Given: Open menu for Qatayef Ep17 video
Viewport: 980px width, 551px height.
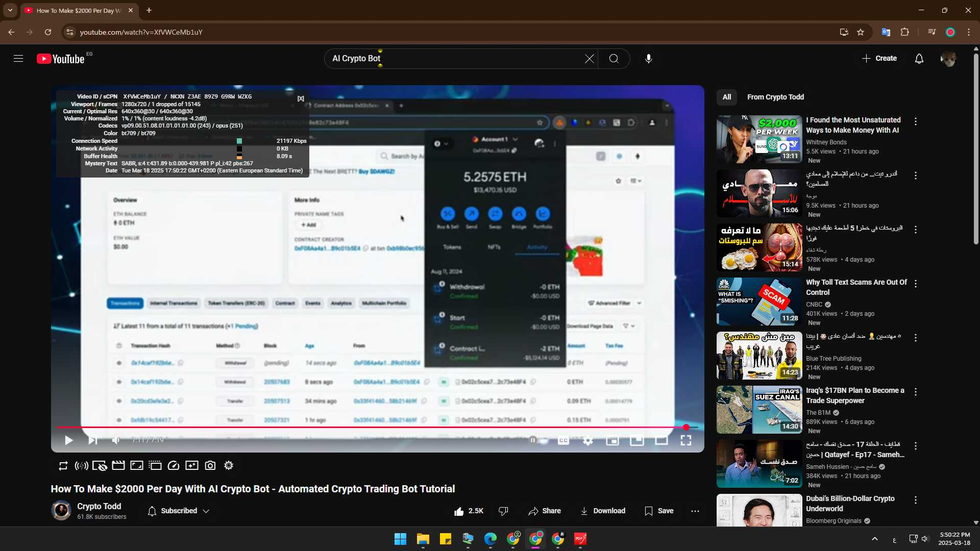Looking at the screenshot, I should pyautogui.click(x=916, y=446).
